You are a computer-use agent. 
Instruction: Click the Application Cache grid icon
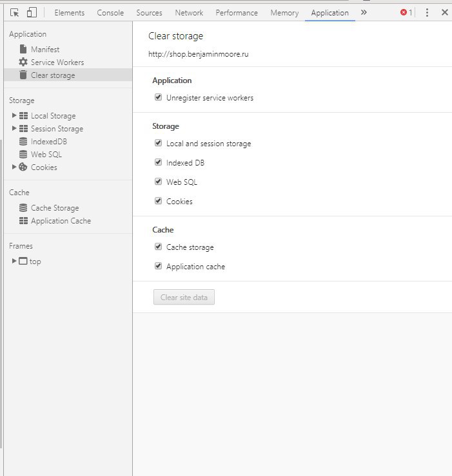[23, 221]
